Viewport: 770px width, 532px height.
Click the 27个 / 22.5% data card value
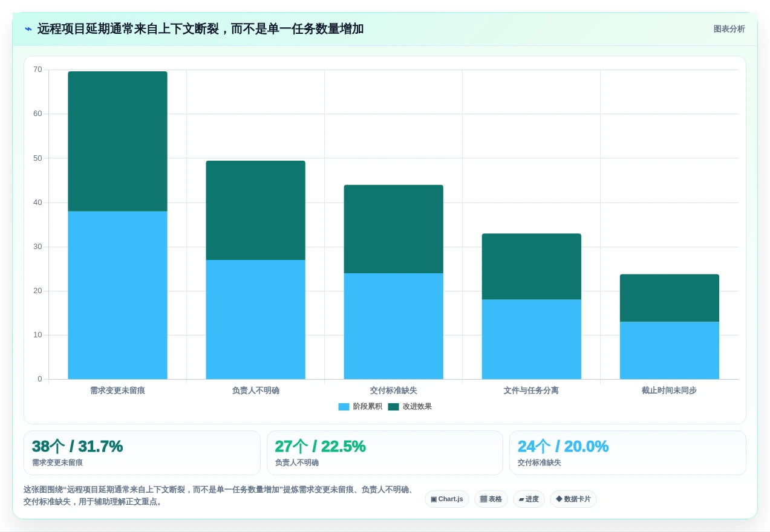pyautogui.click(x=321, y=447)
